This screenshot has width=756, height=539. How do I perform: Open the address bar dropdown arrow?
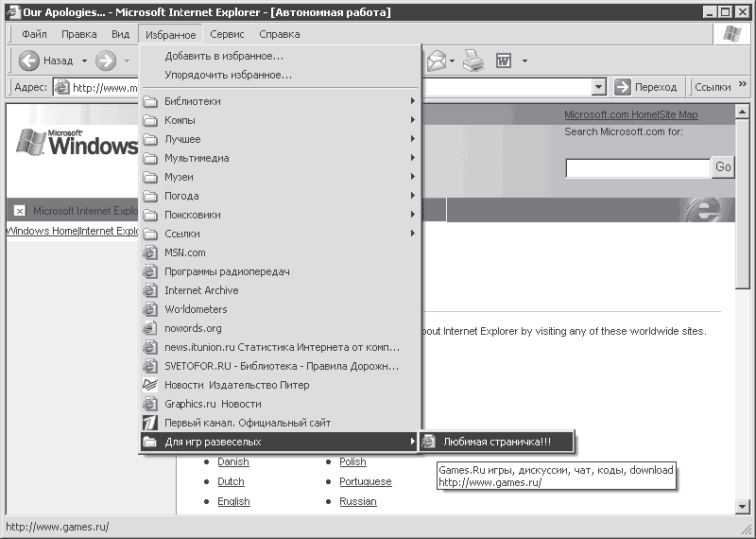[x=598, y=87]
